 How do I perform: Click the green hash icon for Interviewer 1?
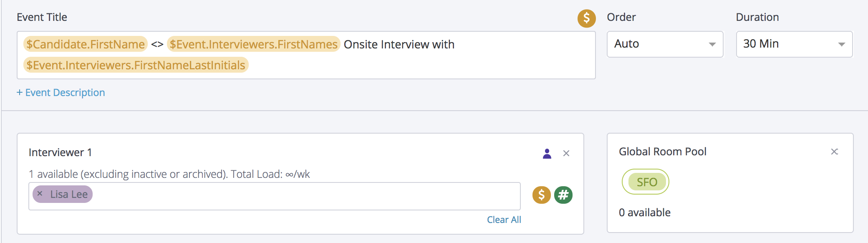pyautogui.click(x=563, y=195)
